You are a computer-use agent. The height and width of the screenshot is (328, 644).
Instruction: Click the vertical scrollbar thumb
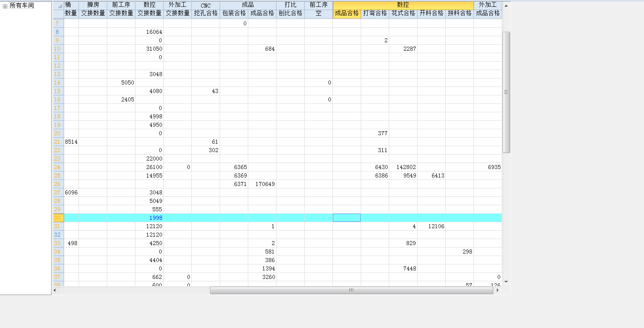[506, 92]
